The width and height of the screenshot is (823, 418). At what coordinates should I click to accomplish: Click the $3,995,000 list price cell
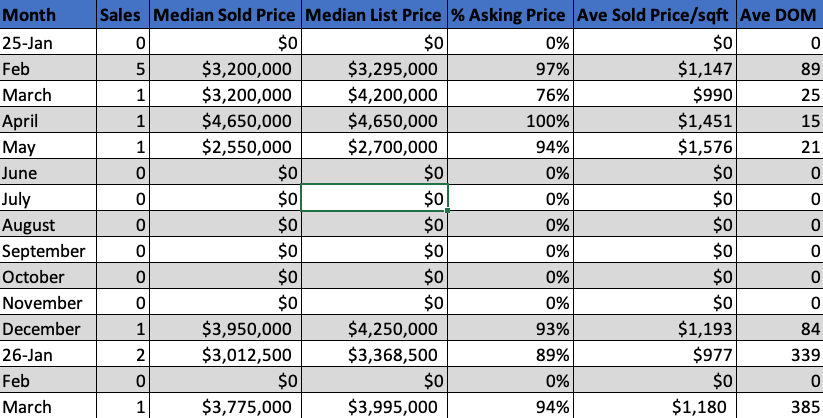click(x=375, y=407)
